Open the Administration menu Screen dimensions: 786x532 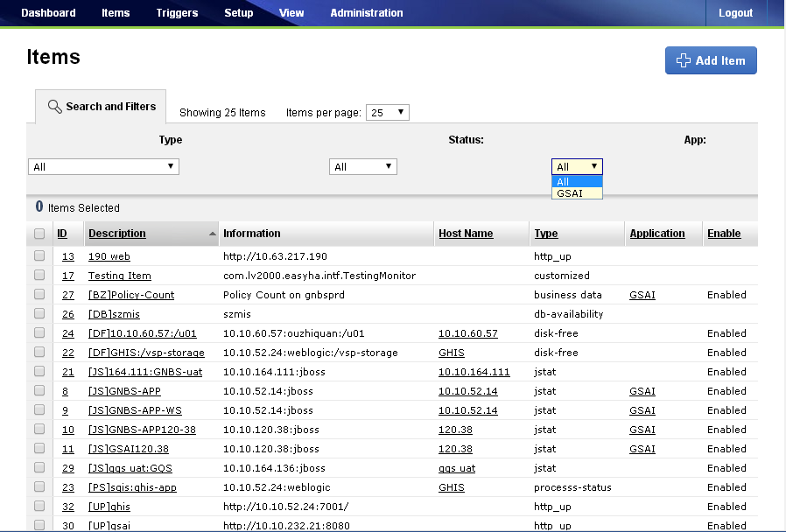pos(367,13)
